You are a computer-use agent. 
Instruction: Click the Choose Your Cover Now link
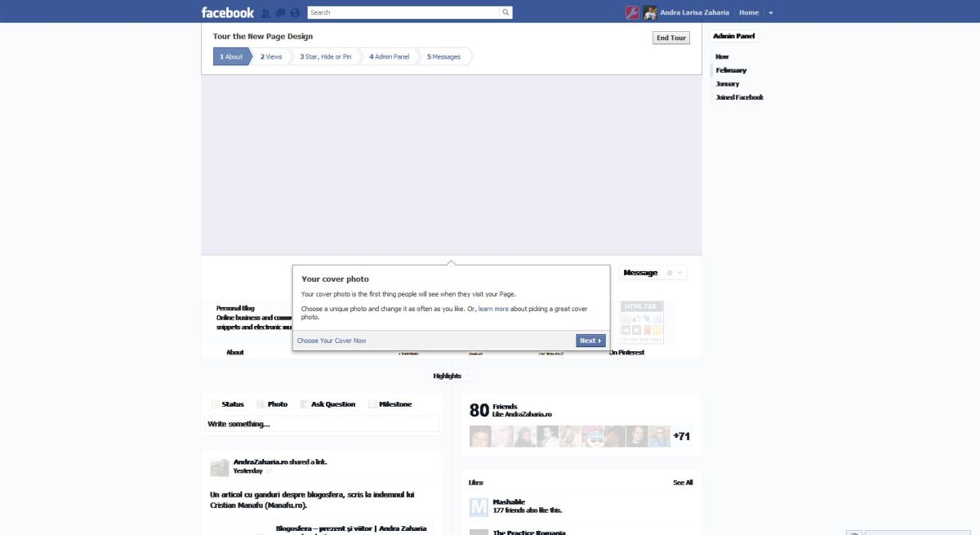click(332, 341)
